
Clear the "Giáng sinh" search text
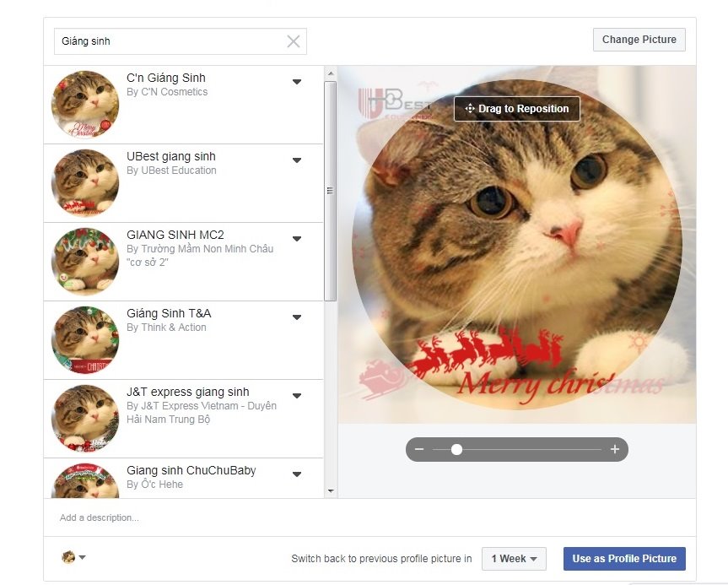coord(293,41)
